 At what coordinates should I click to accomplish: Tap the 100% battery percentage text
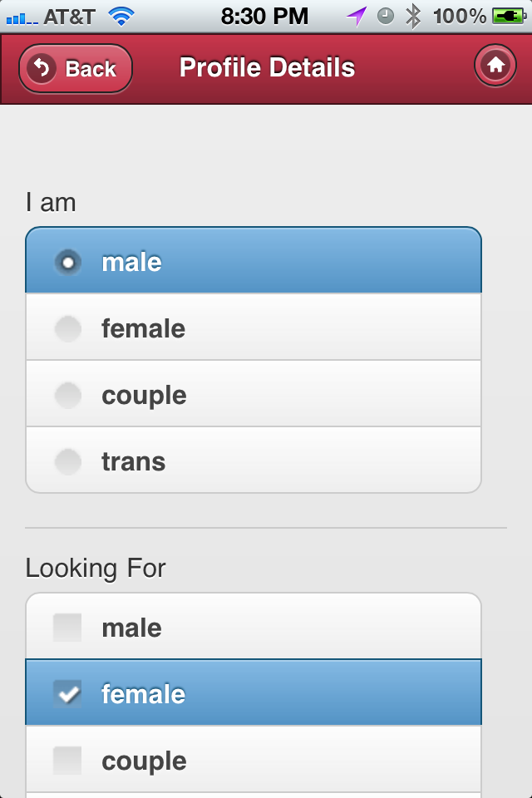(x=460, y=16)
